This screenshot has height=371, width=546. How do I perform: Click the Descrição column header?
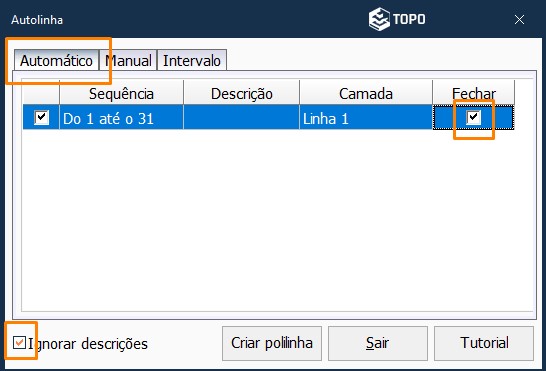pyautogui.click(x=241, y=93)
